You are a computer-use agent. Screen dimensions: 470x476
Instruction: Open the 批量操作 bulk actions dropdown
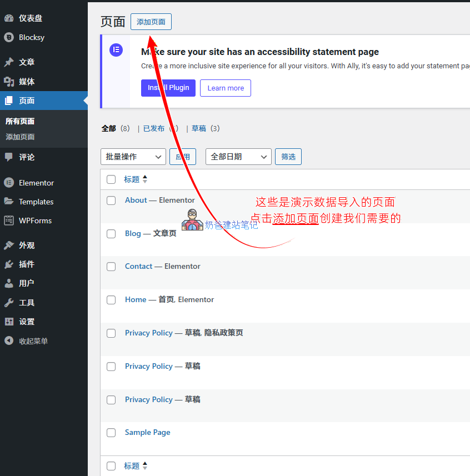click(133, 157)
